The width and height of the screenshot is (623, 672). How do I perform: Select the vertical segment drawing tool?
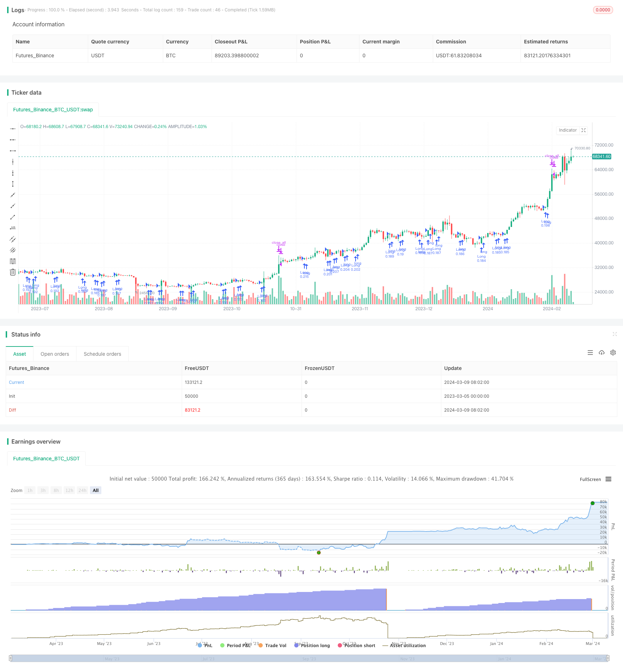coord(13,184)
